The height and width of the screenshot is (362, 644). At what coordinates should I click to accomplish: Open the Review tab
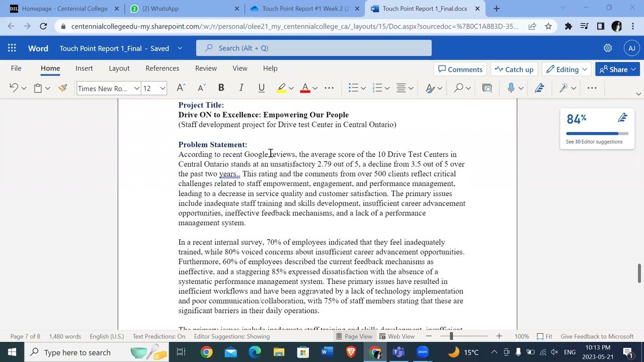(206, 68)
